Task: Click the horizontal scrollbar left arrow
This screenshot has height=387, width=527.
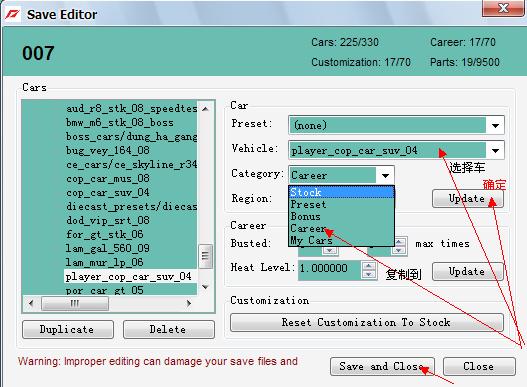Action: click(x=31, y=303)
